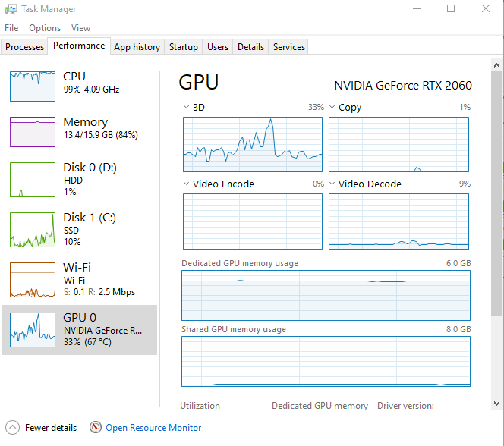Click the Video Decode usage graph
The width and height of the screenshot is (504, 446).
(398, 221)
